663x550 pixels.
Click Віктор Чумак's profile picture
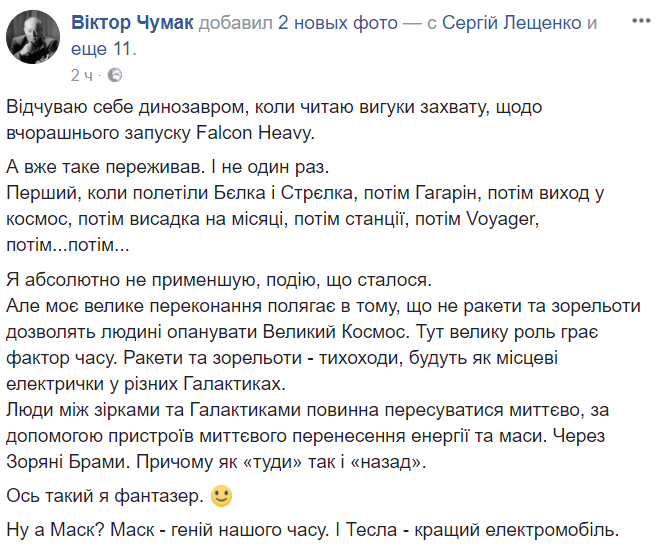coord(32,41)
